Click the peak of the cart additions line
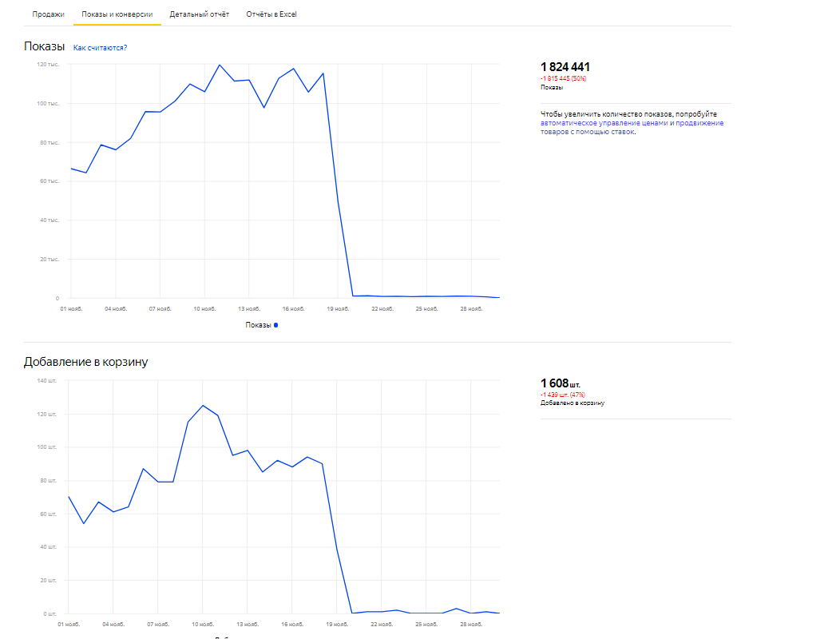 point(203,405)
